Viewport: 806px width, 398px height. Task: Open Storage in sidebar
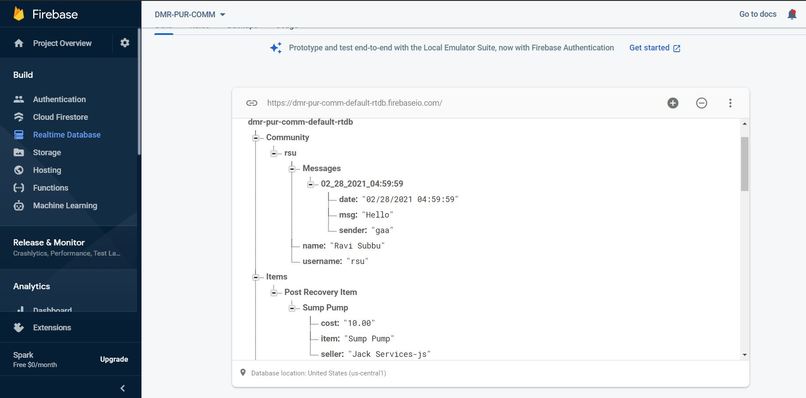(x=47, y=152)
